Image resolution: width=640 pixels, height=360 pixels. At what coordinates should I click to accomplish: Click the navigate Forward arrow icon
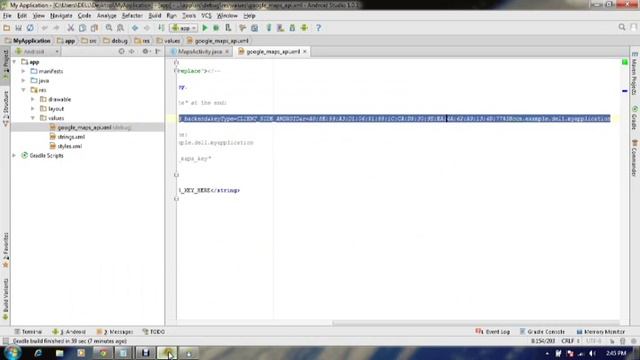147,28
